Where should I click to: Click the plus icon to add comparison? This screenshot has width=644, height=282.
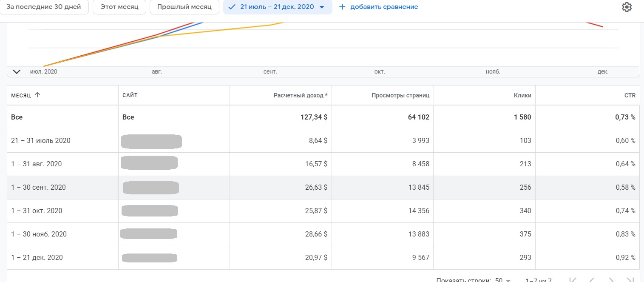click(x=342, y=7)
